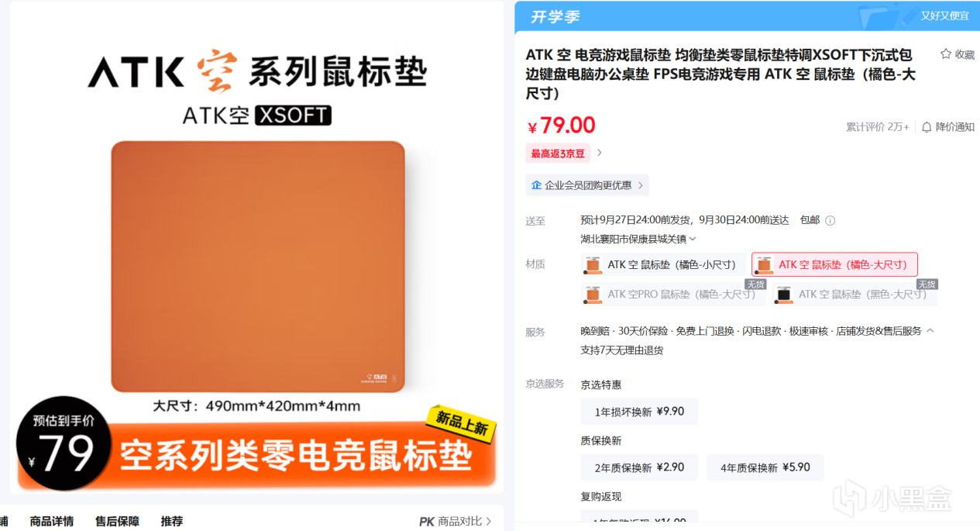Expand 最高返3京豆 arrow for details
The width and height of the screenshot is (980, 531).
click(x=599, y=153)
